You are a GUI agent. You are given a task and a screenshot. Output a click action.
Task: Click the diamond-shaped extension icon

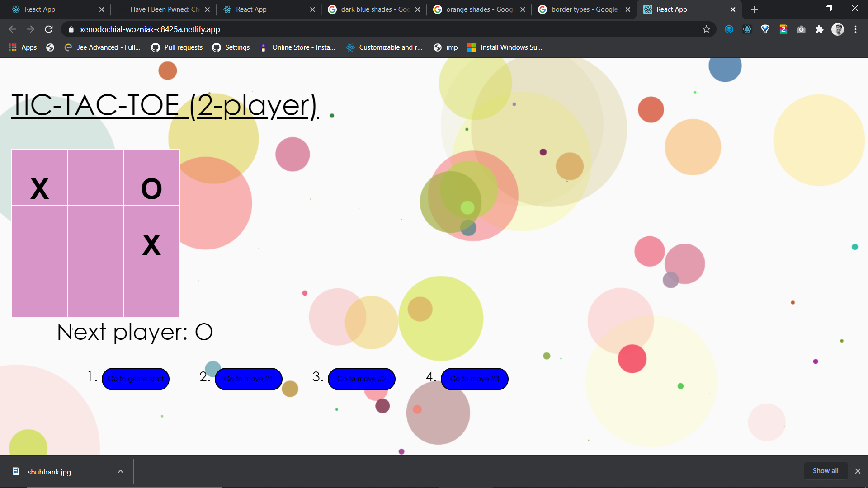click(765, 29)
